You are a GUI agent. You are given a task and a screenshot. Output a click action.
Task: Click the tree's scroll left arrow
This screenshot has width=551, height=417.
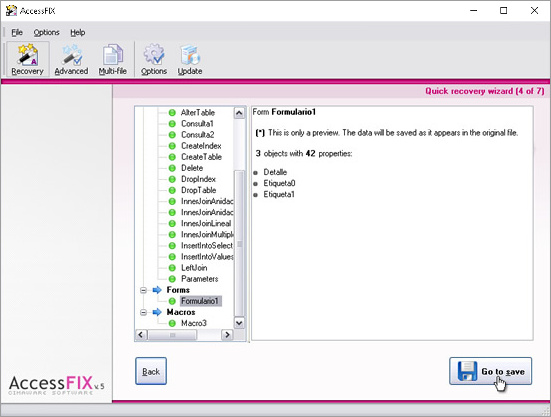click(x=141, y=335)
